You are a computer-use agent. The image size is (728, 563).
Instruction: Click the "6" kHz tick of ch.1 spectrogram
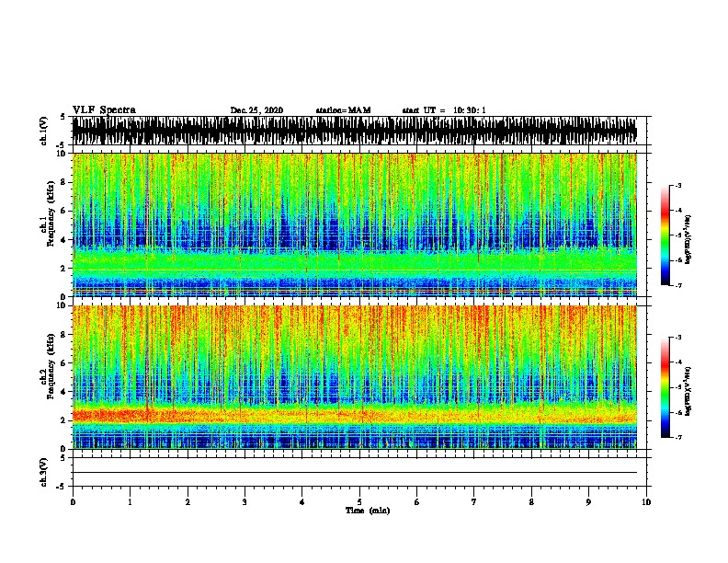click(x=64, y=211)
